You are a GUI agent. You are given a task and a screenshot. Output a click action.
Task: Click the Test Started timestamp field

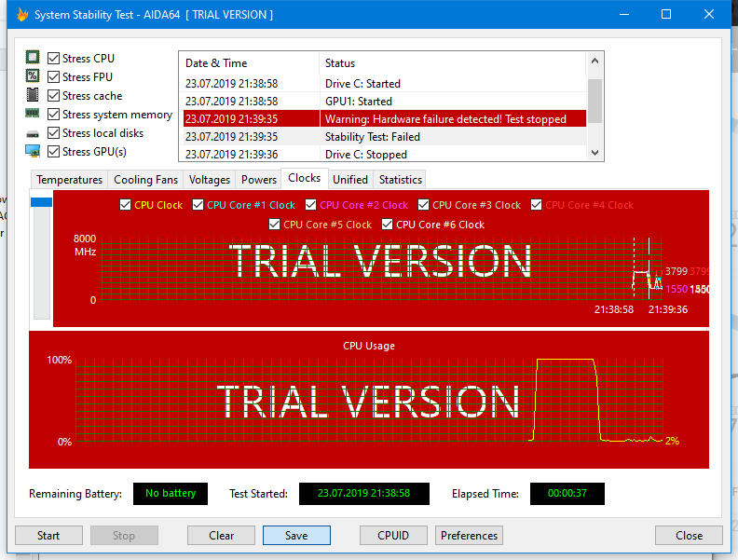coord(363,493)
